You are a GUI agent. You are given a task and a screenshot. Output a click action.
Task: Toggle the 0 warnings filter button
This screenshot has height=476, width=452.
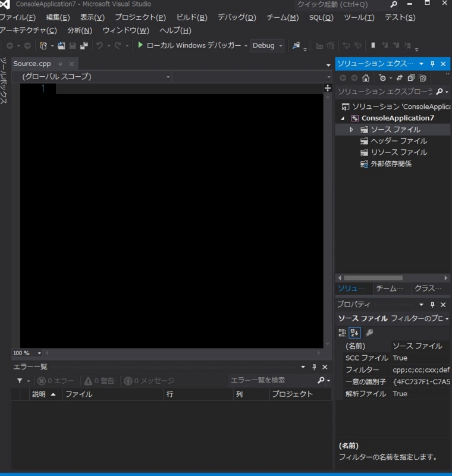tap(99, 380)
